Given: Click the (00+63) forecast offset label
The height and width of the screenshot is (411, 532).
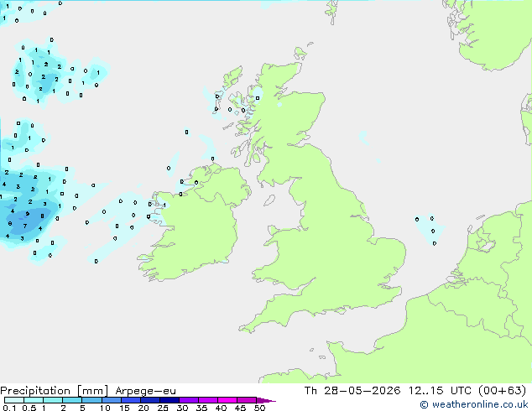Looking at the screenshot, I should (x=502, y=391).
